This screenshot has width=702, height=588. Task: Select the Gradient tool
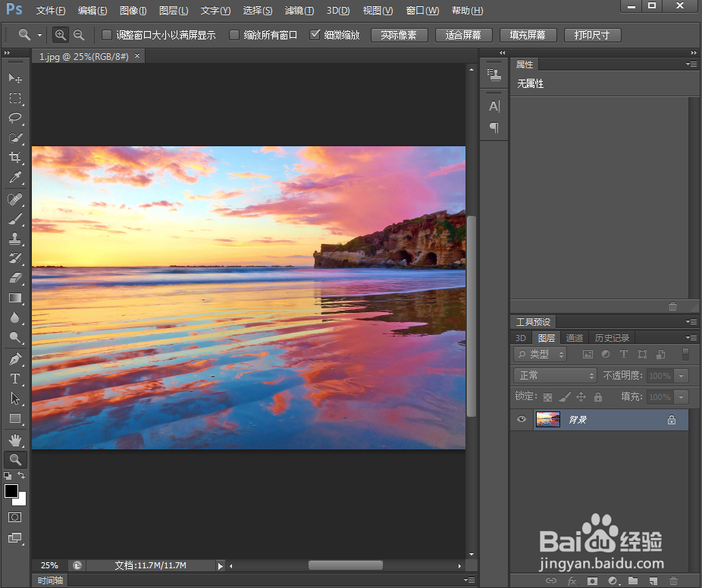pyautogui.click(x=15, y=298)
